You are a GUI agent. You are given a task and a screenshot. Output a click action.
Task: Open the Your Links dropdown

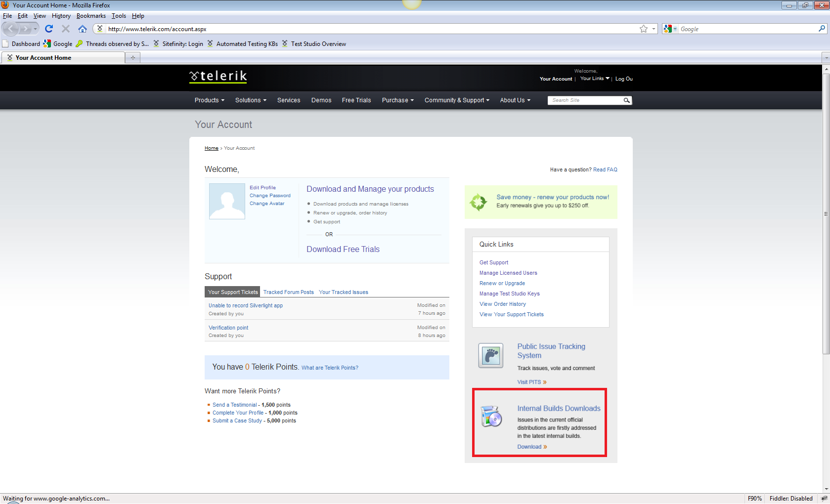coord(595,79)
